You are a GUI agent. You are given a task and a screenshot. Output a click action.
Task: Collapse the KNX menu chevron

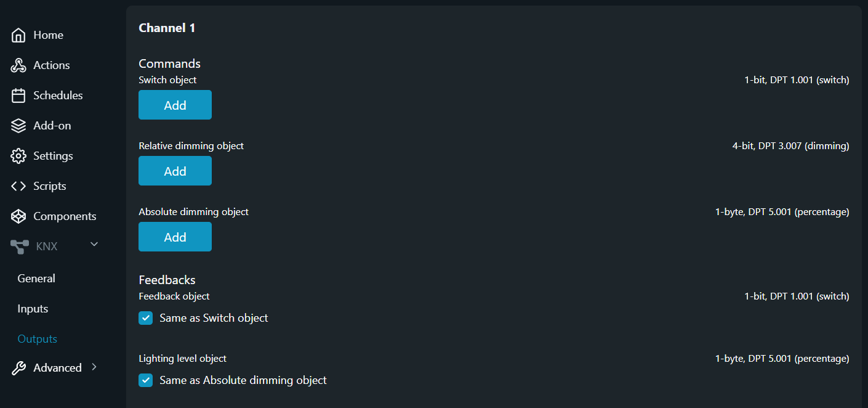94,245
